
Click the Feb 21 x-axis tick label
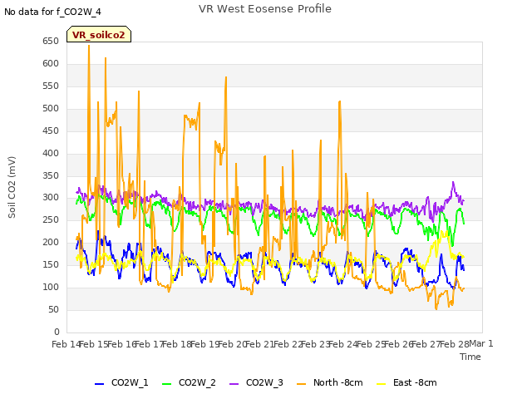[x=260, y=344]
